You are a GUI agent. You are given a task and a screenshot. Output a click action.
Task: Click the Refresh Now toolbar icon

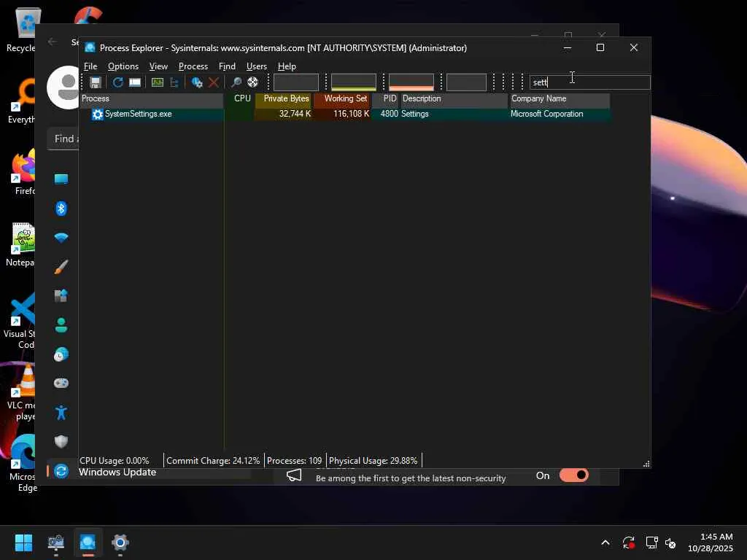117,82
